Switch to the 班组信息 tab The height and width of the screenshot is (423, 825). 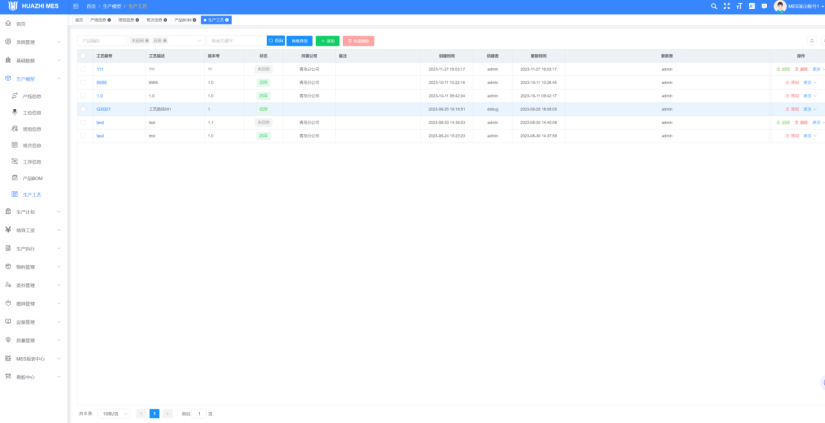127,19
